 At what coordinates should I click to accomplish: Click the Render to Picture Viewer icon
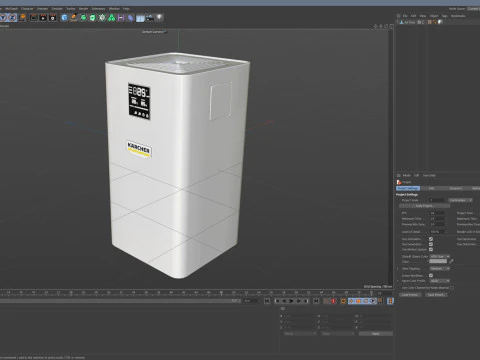click(x=43, y=18)
